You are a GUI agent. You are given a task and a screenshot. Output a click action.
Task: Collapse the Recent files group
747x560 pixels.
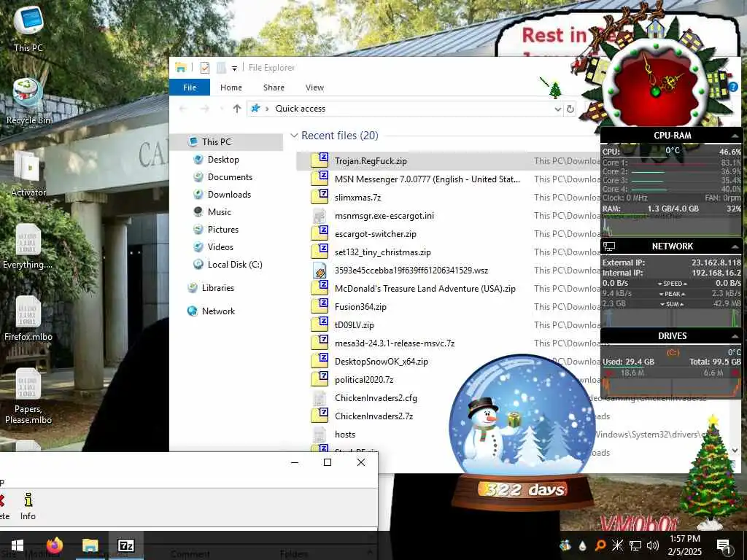pyautogui.click(x=294, y=136)
